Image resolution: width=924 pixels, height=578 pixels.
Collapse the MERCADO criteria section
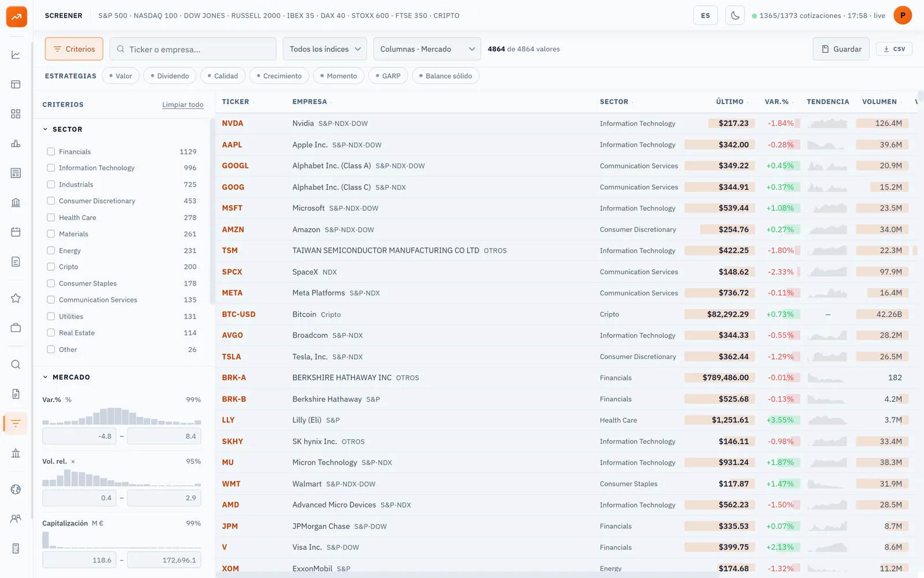(x=66, y=377)
